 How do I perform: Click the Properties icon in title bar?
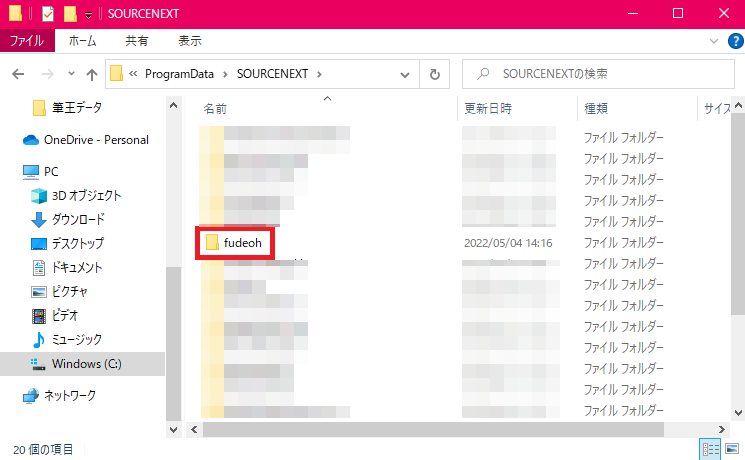click(48, 14)
